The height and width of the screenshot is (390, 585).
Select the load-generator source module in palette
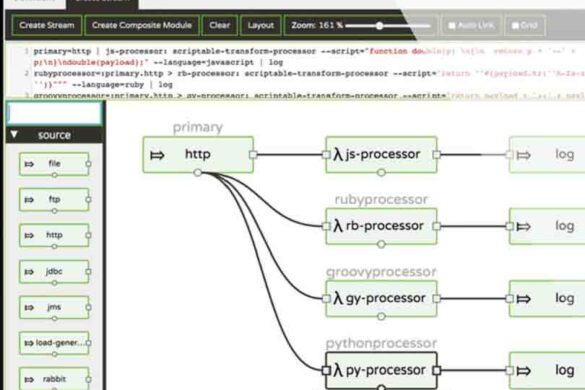point(54,343)
